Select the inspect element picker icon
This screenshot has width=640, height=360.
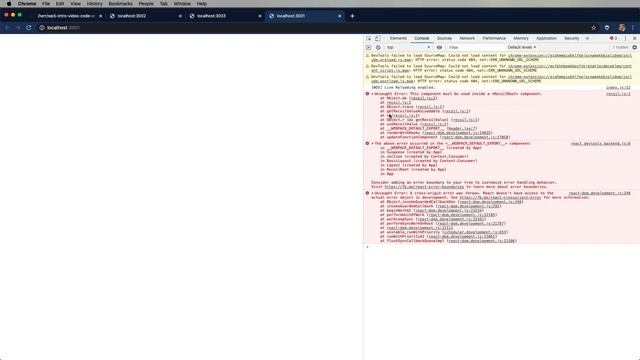click(369, 38)
